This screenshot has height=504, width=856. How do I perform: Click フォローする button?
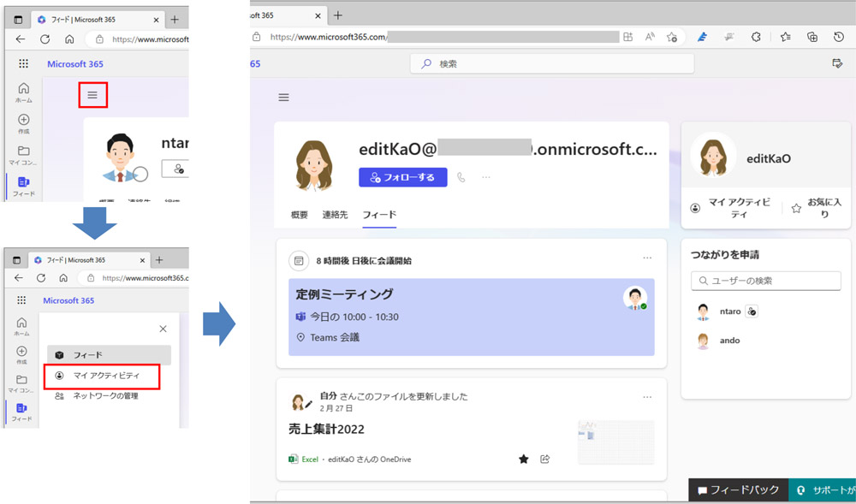pos(403,177)
